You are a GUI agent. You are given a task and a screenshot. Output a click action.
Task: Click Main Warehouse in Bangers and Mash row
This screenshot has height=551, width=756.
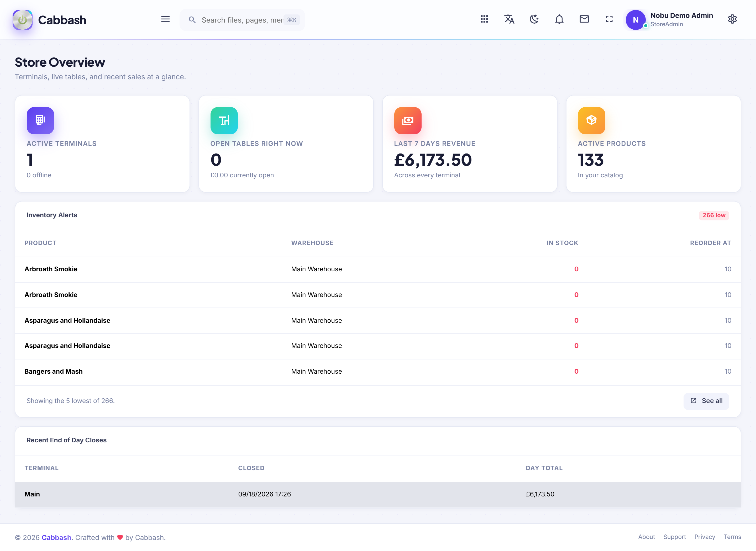click(x=316, y=371)
